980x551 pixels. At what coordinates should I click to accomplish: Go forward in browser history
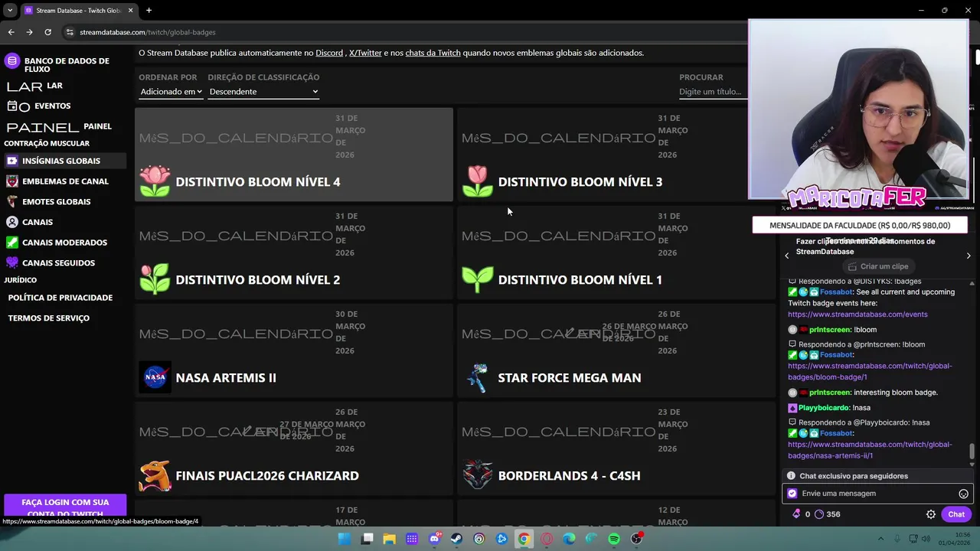click(x=29, y=32)
